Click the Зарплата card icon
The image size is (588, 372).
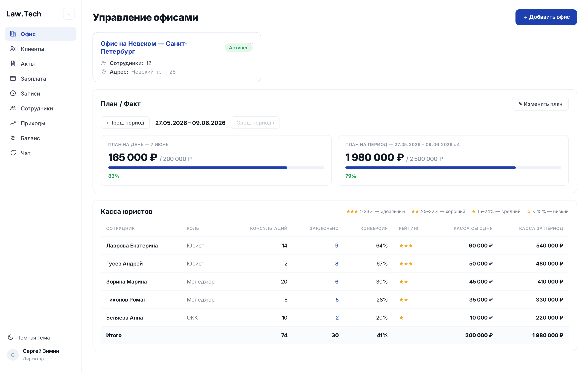[13, 79]
